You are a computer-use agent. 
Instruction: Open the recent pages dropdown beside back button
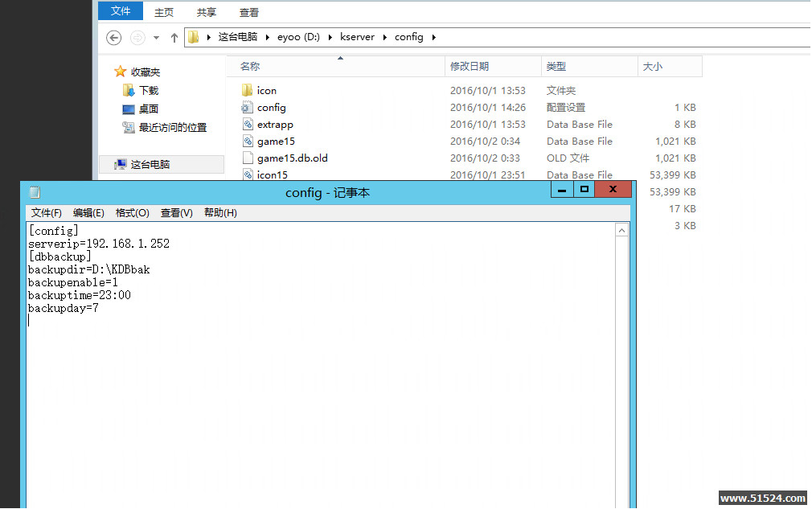[x=156, y=37]
